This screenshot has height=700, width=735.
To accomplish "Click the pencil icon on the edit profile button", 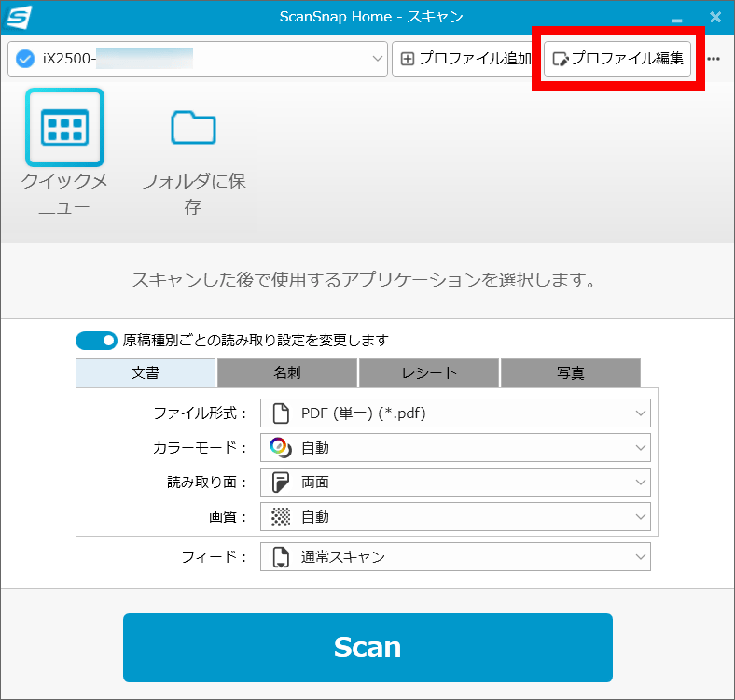I will (561, 59).
